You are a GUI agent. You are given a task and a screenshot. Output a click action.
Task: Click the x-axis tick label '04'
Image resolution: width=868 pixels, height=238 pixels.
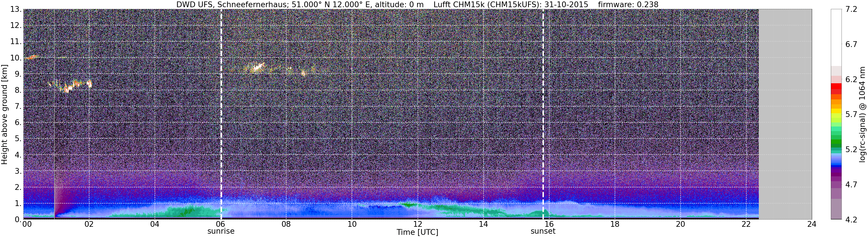(154, 224)
